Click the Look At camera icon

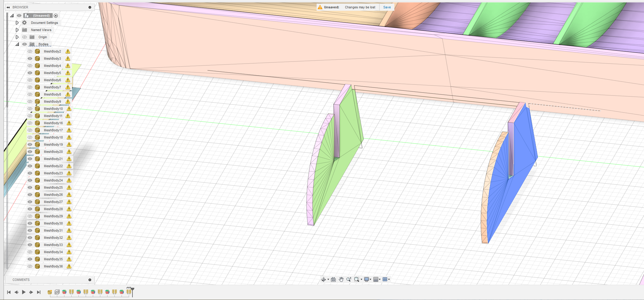point(333,280)
